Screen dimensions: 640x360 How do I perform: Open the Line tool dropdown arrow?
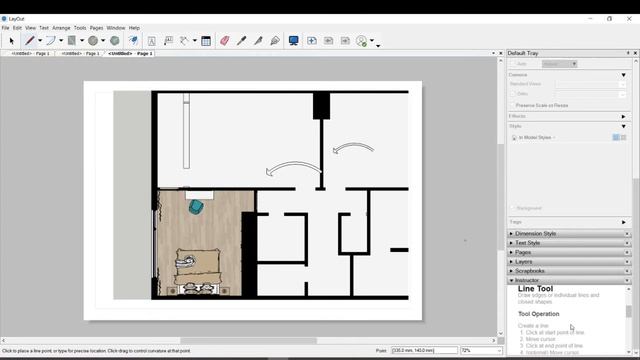[40, 40]
